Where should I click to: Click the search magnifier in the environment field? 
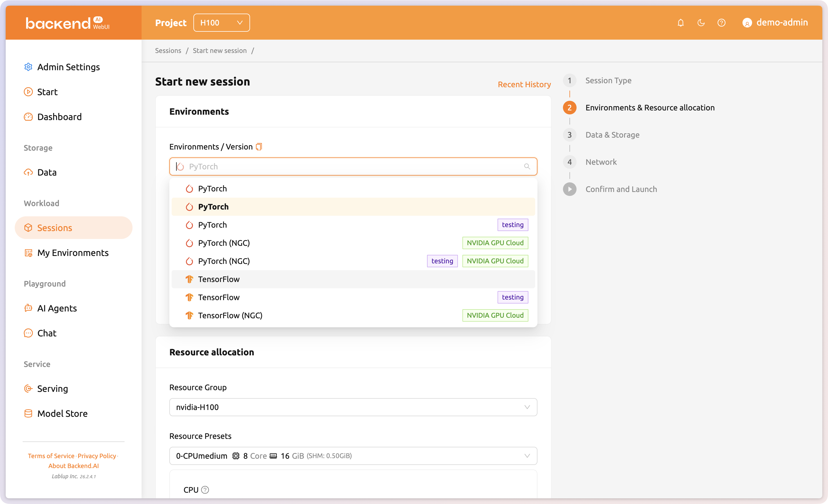pyautogui.click(x=527, y=167)
